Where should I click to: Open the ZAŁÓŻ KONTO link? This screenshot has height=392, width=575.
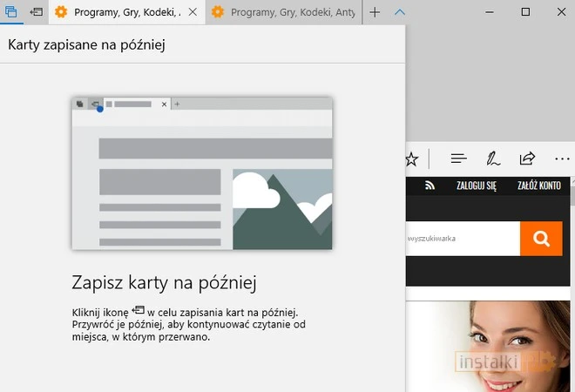[538, 186]
